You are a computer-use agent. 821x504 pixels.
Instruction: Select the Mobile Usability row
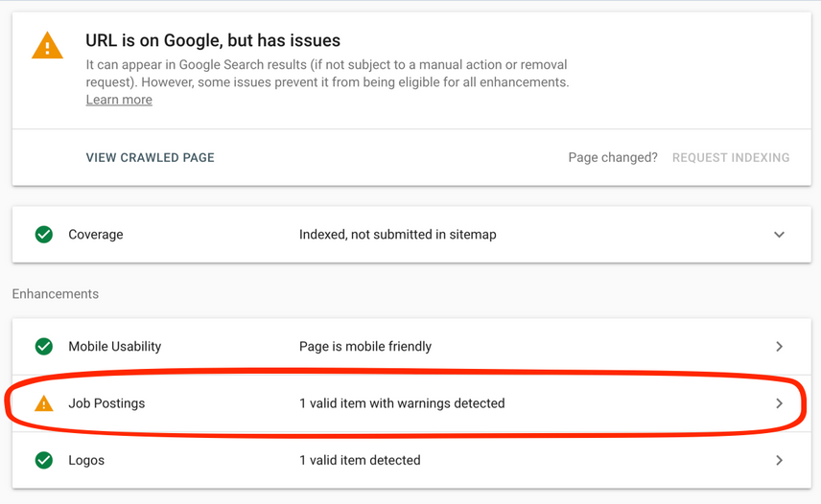tap(114, 346)
